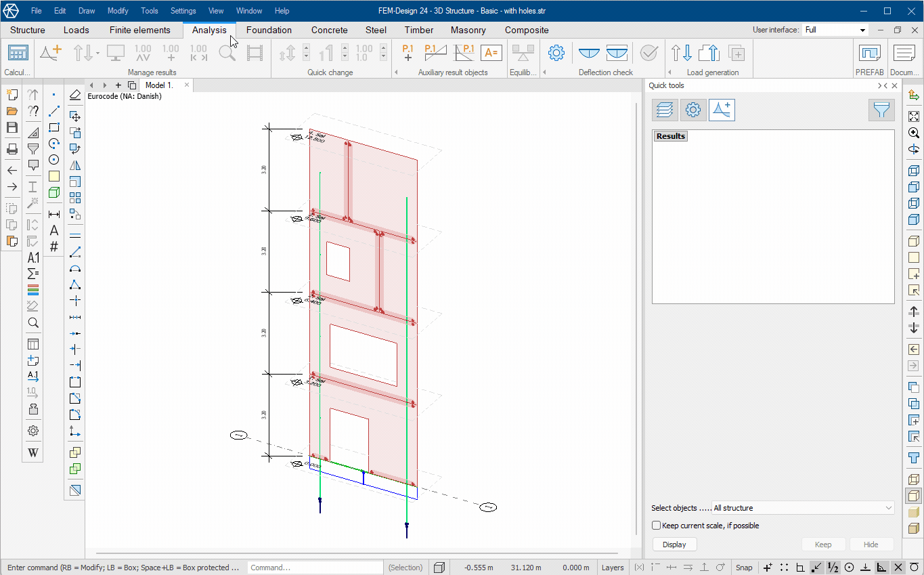The height and width of the screenshot is (575, 924).
Task: Open the Quick tools settings gear icon
Action: (693, 110)
